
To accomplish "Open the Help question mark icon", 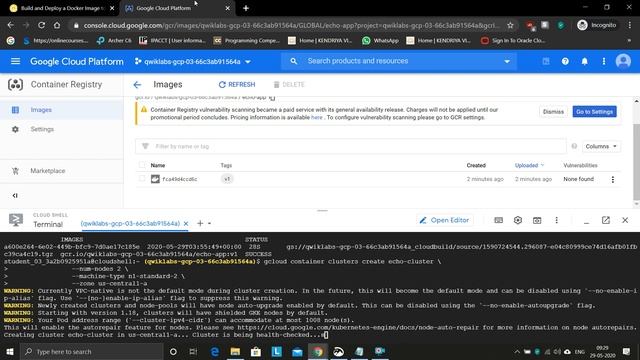I will click(x=565, y=61).
